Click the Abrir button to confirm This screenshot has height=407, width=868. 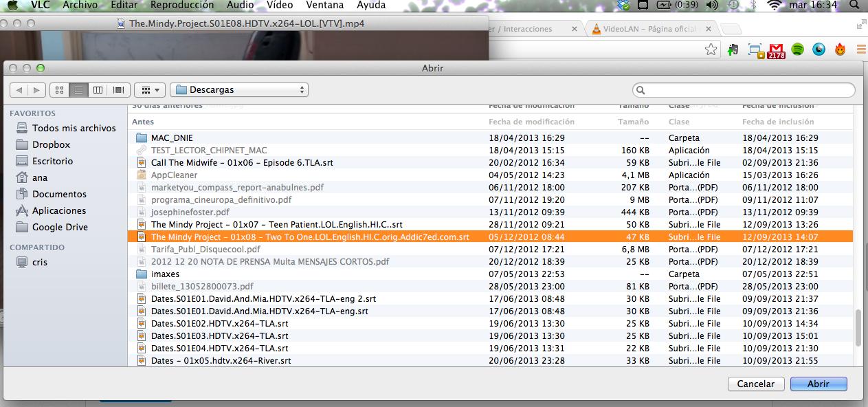click(x=818, y=384)
